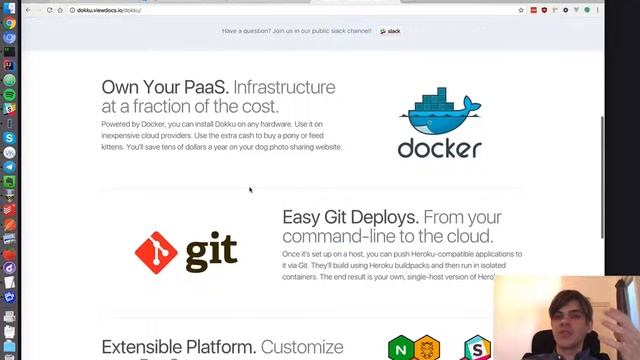Open the blue folder in the dock
The height and width of the screenshot is (360, 640).
[x=9, y=346]
